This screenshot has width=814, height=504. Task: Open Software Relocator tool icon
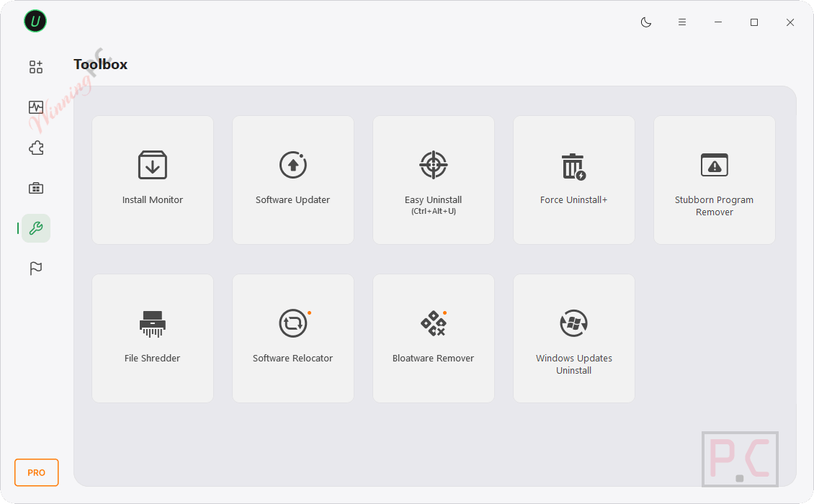tap(293, 323)
